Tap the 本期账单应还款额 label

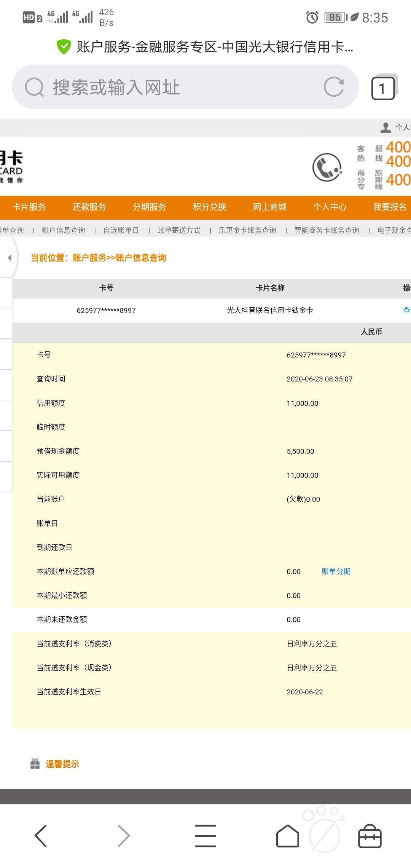[x=65, y=571]
